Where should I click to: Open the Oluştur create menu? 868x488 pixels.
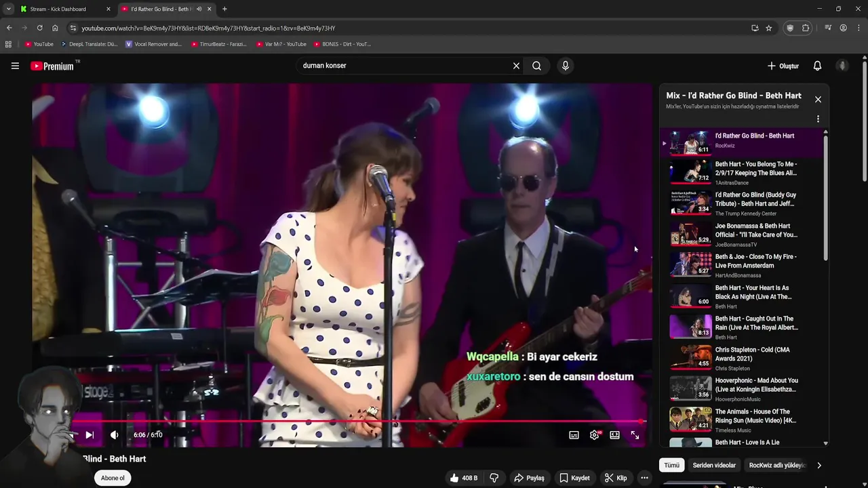783,66
